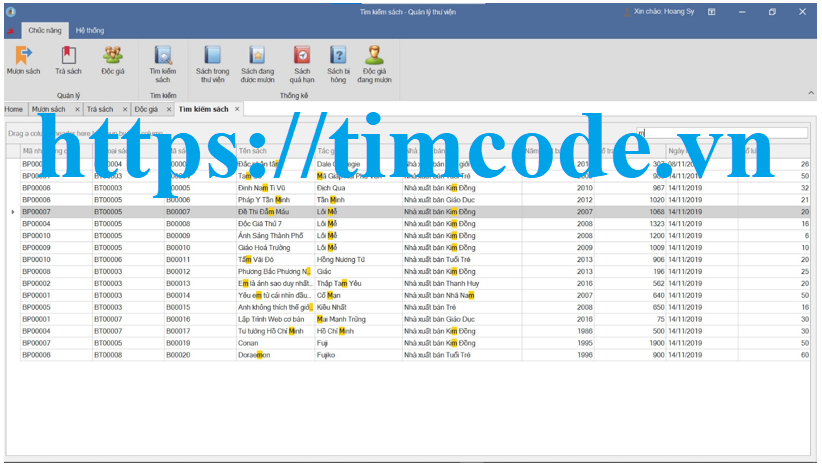Close the Tìm kiếm sách document tab
The image size is (822, 467).
[237, 109]
